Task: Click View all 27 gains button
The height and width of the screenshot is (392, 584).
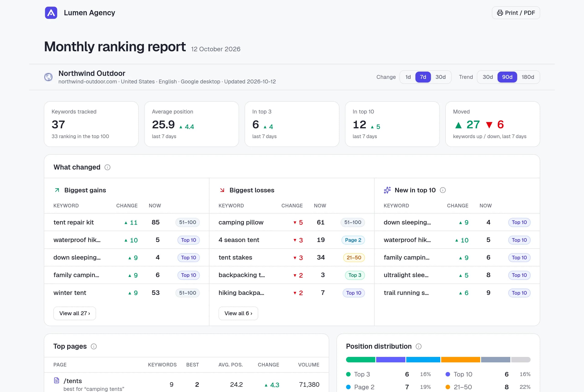Action: [75, 313]
